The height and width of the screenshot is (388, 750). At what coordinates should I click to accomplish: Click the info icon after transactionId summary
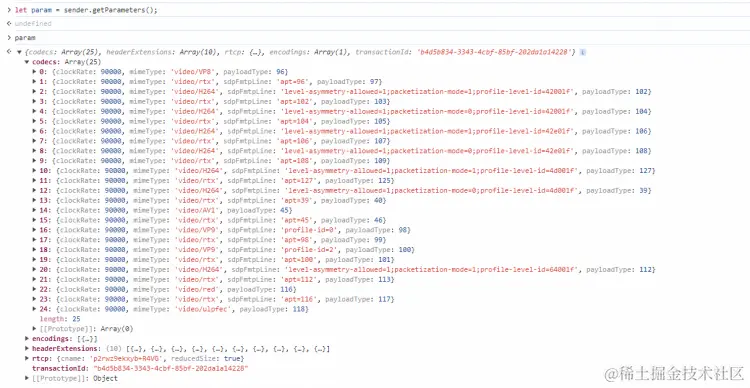pyautogui.click(x=583, y=52)
